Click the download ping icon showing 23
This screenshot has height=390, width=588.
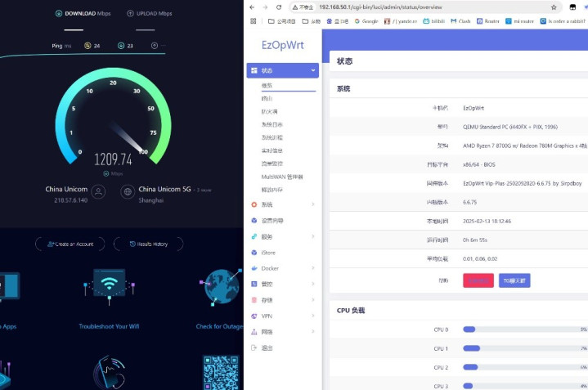[121, 46]
